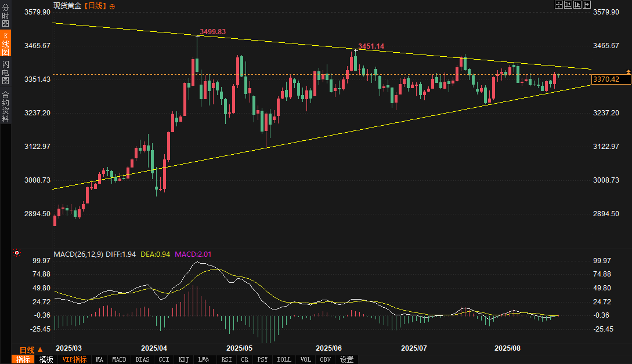Click 99.97 on the left MACD axis
Image resolution: width=632 pixels, height=364 pixels.
(42, 261)
